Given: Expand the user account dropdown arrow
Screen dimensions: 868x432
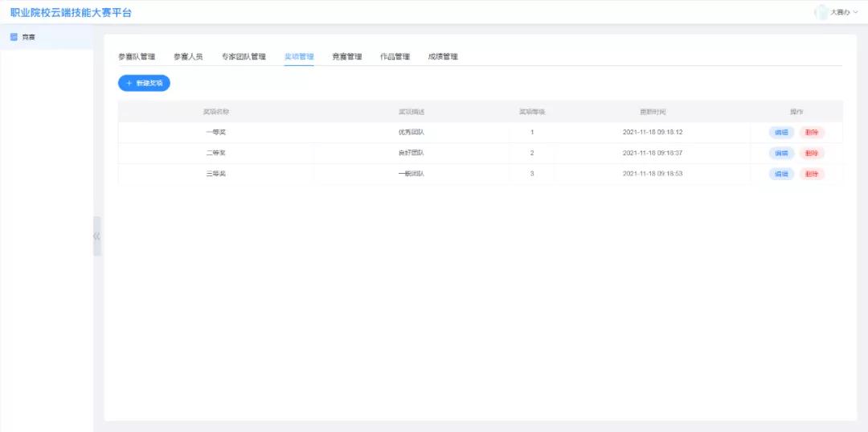Looking at the screenshot, I should [x=855, y=12].
